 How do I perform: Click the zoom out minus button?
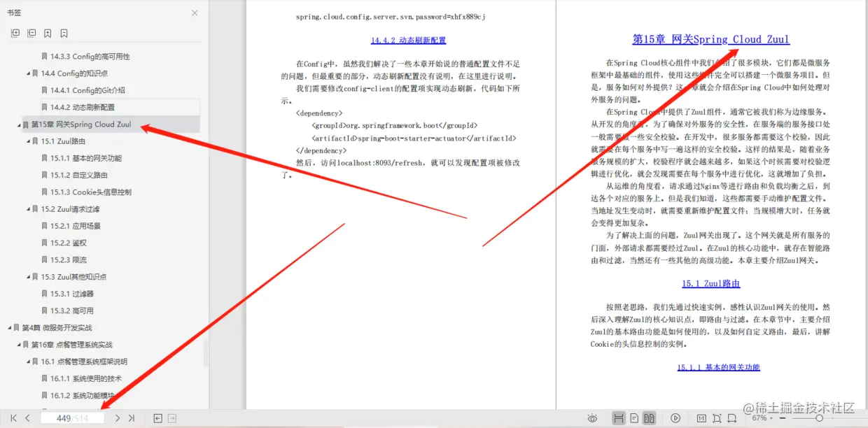[x=782, y=418]
